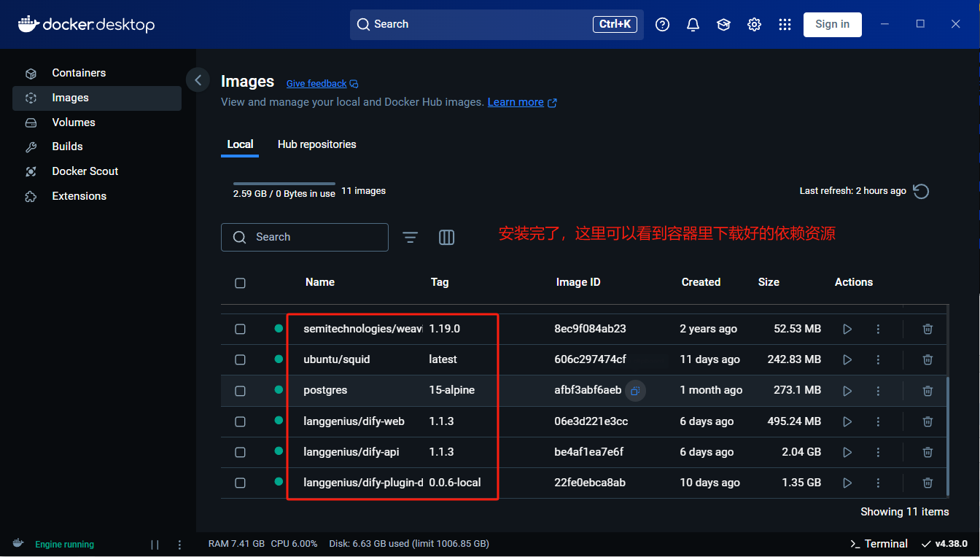Image resolution: width=980 pixels, height=557 pixels.
Task: Refresh the images list
Action: tap(921, 190)
